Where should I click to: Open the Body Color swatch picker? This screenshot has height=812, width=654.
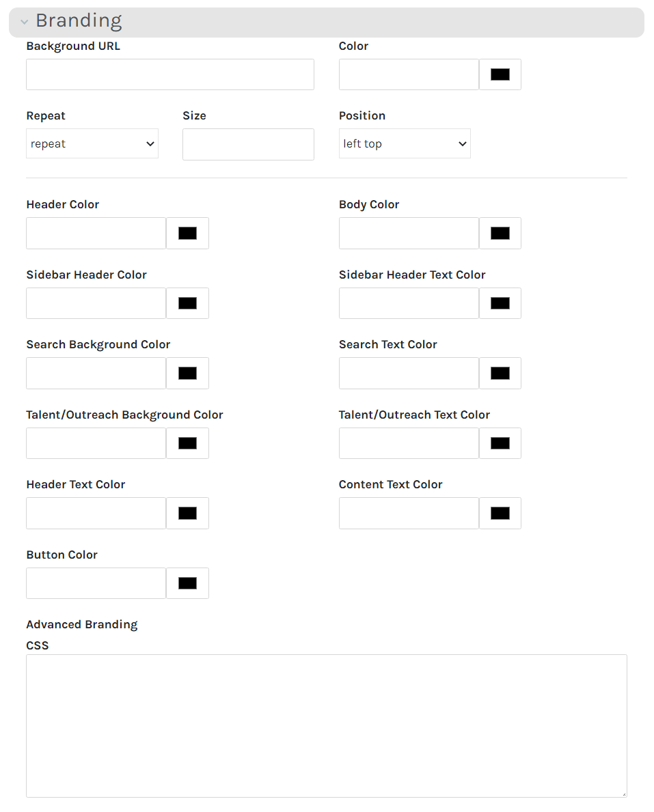(x=500, y=234)
